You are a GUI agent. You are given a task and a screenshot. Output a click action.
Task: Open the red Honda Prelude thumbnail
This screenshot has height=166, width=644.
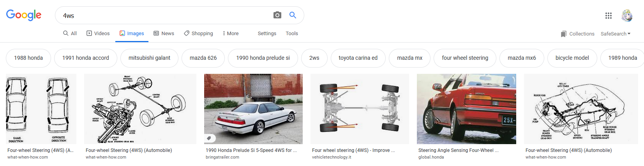(x=466, y=109)
